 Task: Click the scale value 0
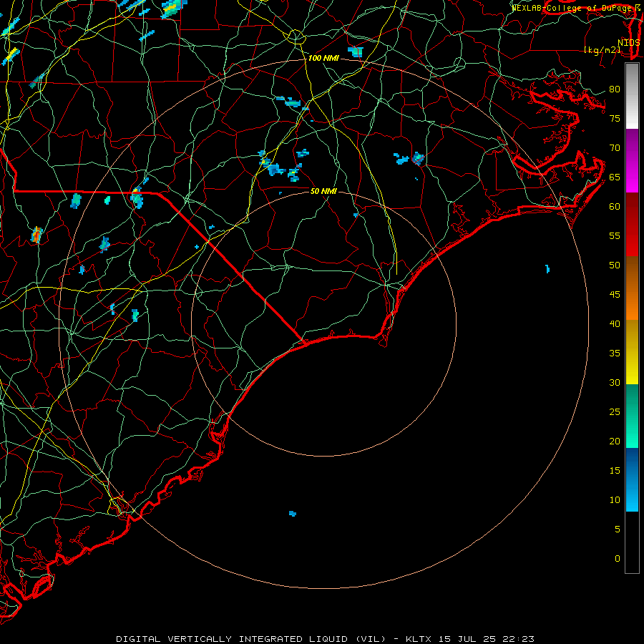(x=617, y=559)
